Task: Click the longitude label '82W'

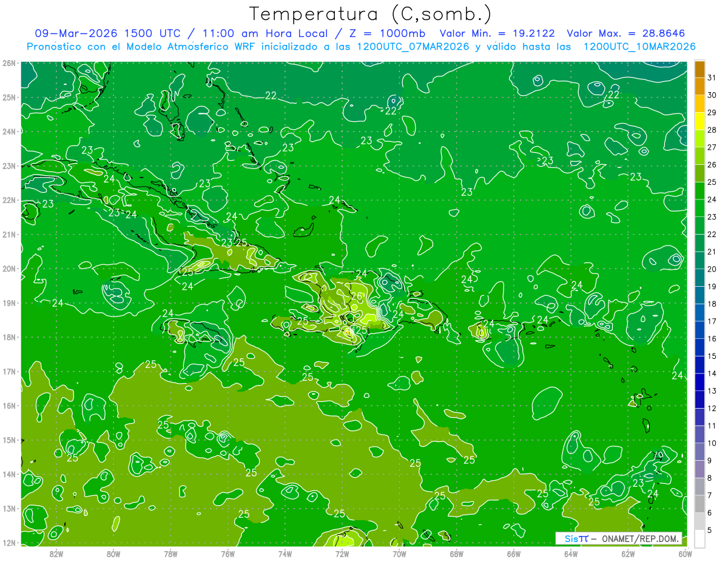Action: (56, 553)
